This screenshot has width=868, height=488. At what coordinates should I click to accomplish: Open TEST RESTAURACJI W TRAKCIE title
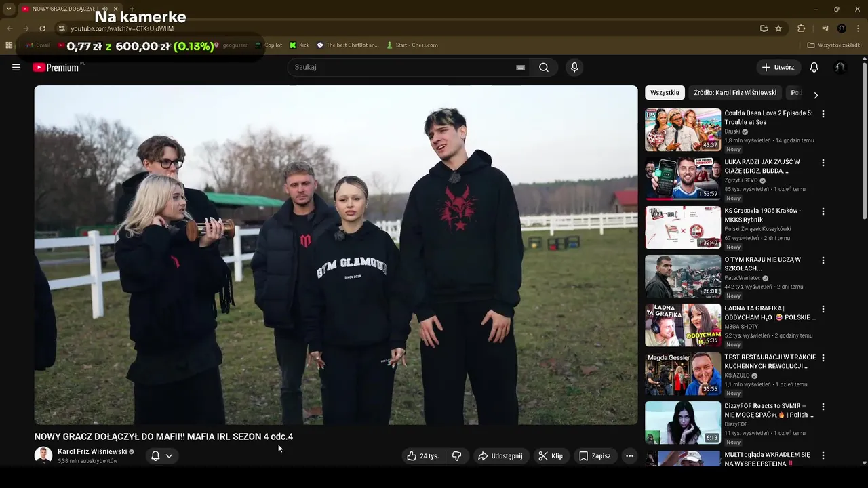click(770, 361)
